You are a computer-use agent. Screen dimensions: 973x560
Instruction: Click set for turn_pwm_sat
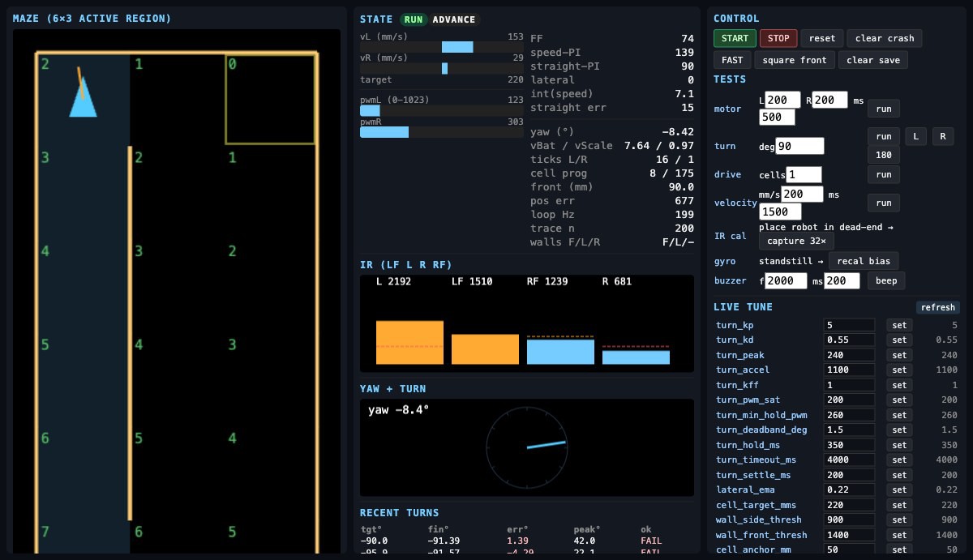coord(899,400)
